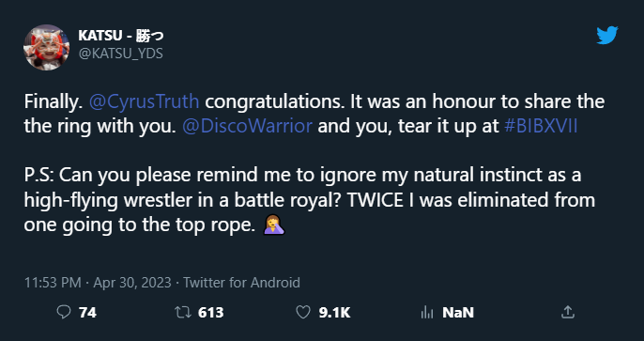Click the 11:53 PM timestamp

tap(53, 283)
